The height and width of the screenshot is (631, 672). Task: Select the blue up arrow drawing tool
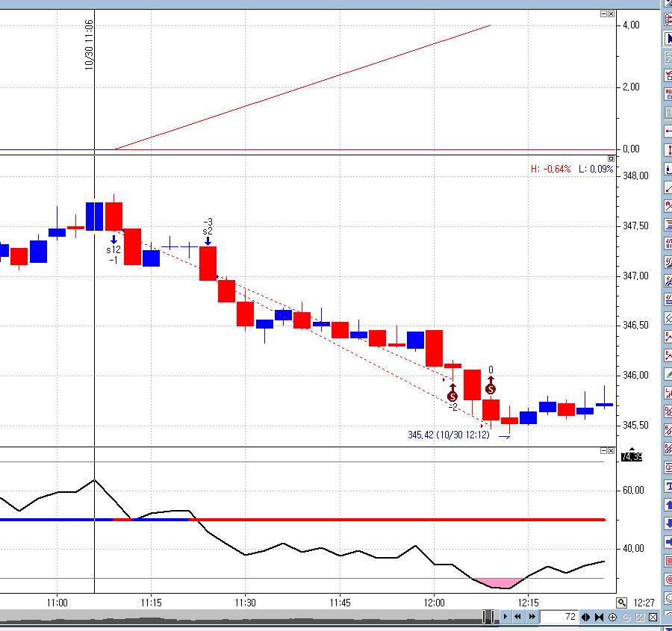[668, 505]
